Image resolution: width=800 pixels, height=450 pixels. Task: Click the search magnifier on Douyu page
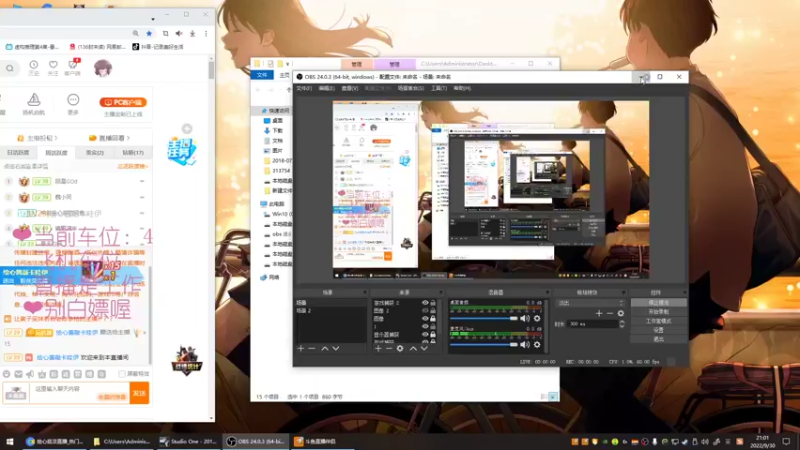(x=10, y=68)
